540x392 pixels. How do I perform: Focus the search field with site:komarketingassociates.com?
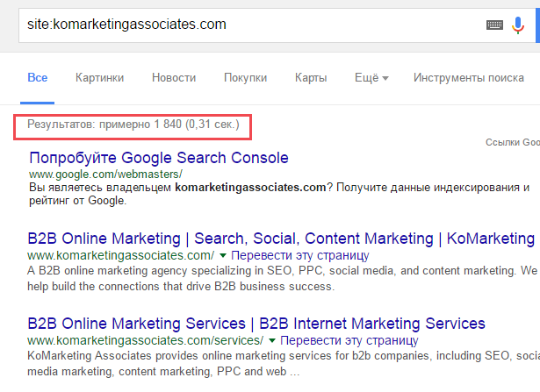click(246, 25)
